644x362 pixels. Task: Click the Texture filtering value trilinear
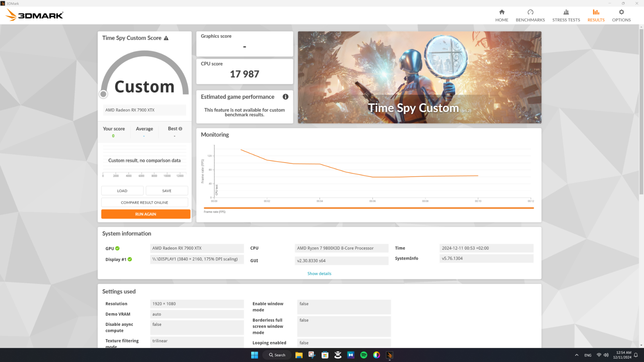tap(197, 342)
